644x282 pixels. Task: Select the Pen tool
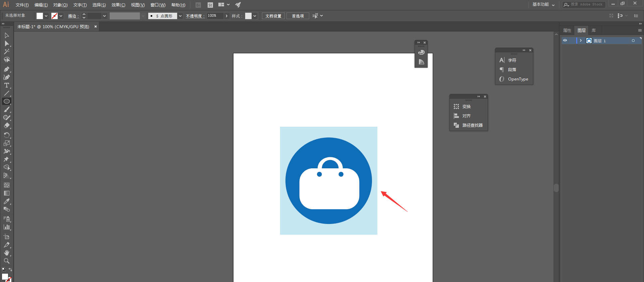click(6, 69)
